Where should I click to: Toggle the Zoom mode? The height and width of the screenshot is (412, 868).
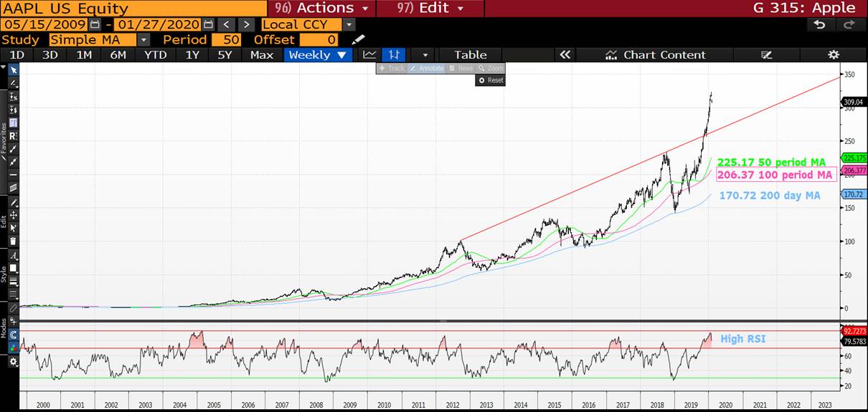pyautogui.click(x=490, y=68)
